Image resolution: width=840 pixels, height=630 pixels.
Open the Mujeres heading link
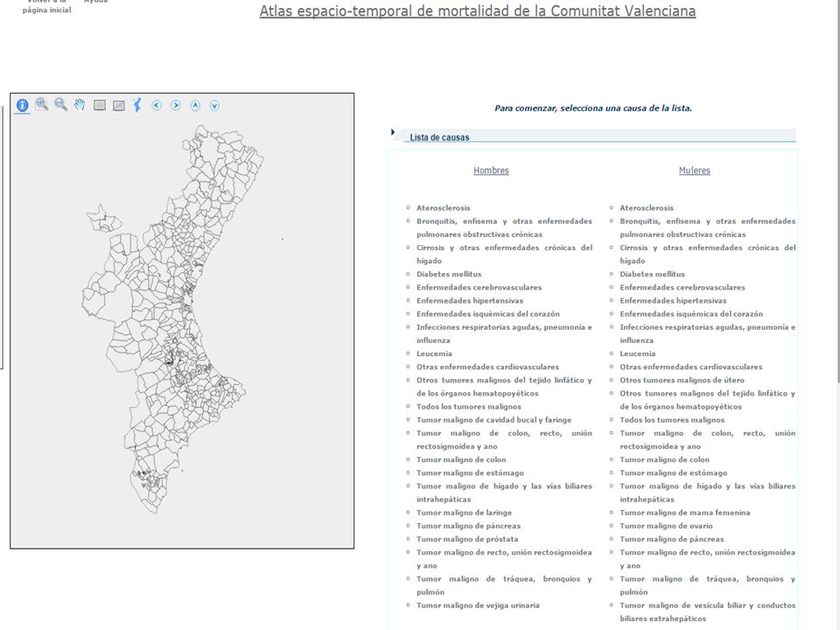pyautogui.click(x=694, y=171)
